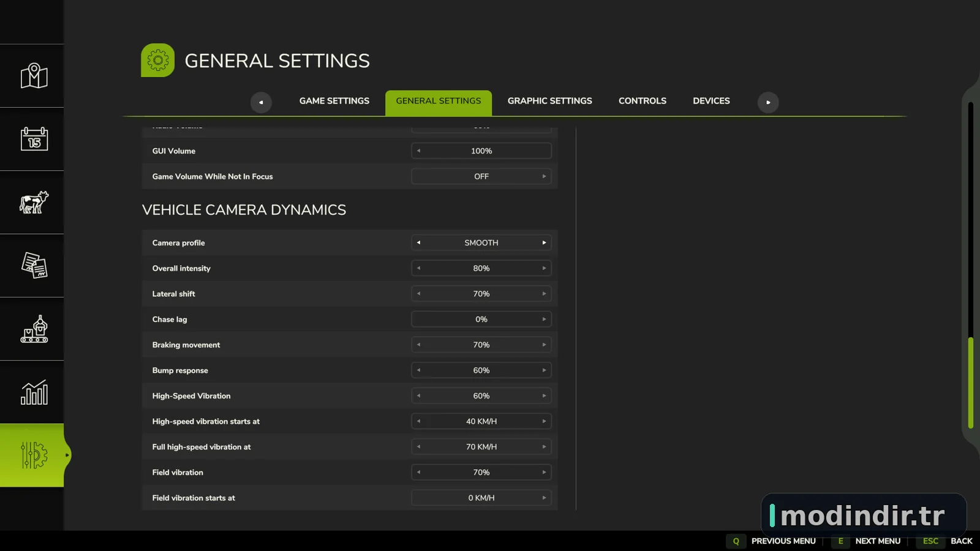Decrease Braking movement value

click(419, 345)
